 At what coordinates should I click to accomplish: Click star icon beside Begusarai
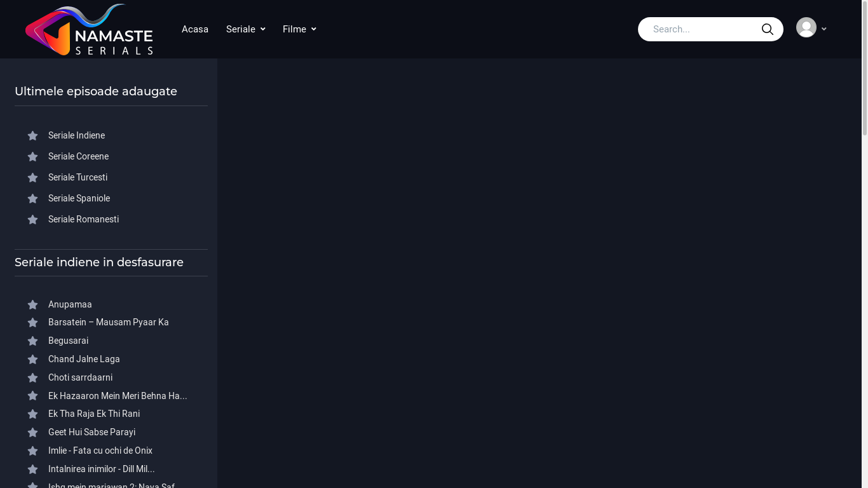tap(32, 341)
